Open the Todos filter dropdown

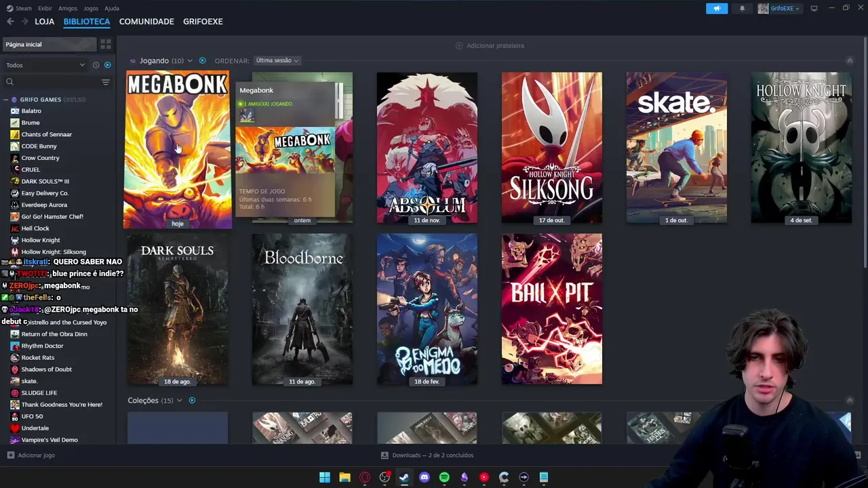point(45,65)
